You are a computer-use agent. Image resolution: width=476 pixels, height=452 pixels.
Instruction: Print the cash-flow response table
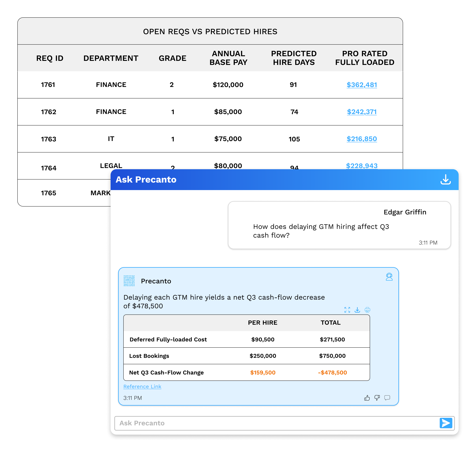[x=367, y=310]
